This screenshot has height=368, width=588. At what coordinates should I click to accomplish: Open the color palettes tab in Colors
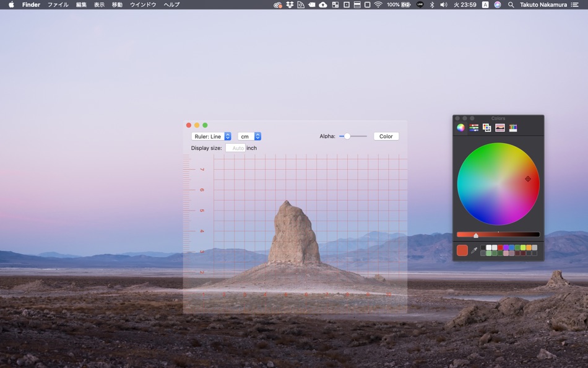pos(486,128)
